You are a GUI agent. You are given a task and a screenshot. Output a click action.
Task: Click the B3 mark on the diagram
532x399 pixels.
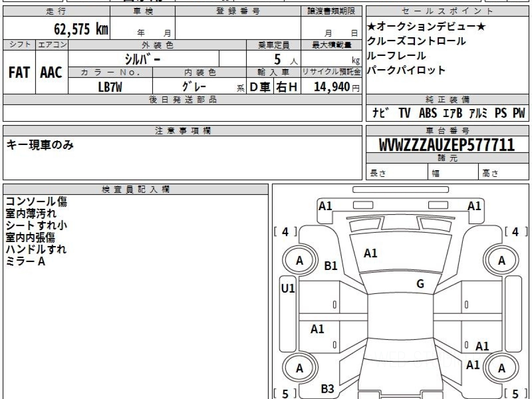[327, 389]
